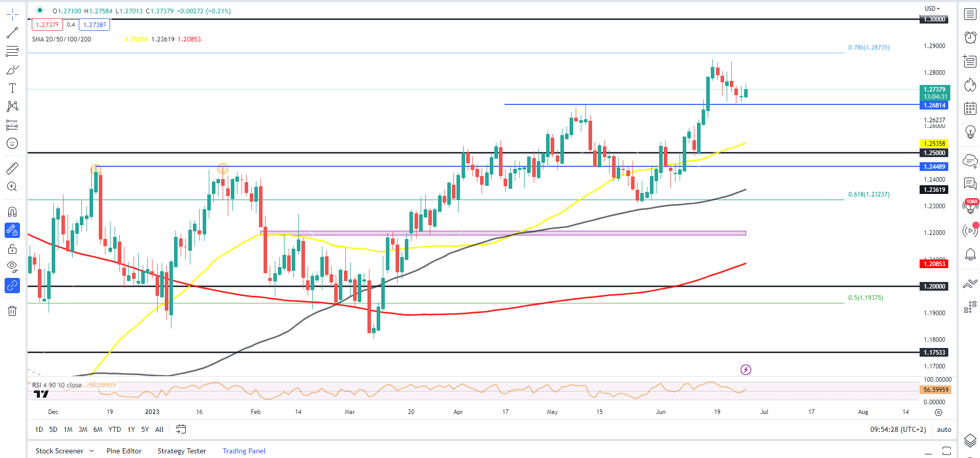This screenshot has width=980, height=458.
Task: Set time range to 6M
Action: tap(98, 429)
